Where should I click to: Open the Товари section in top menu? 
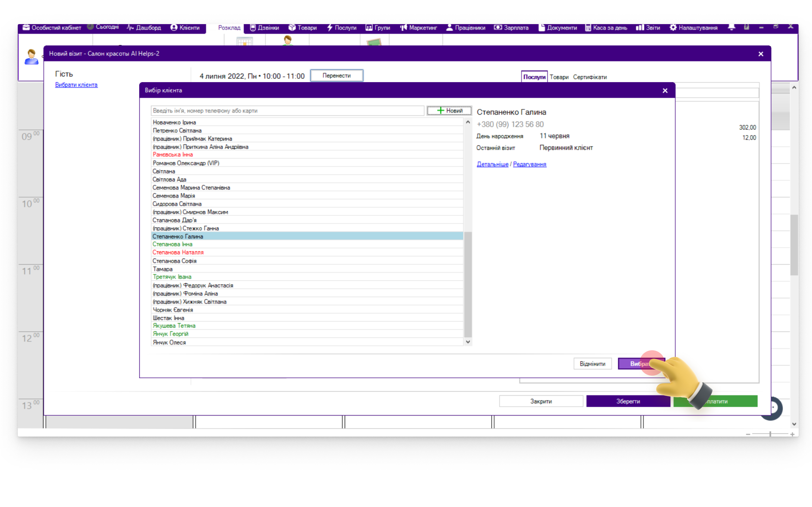(303, 28)
